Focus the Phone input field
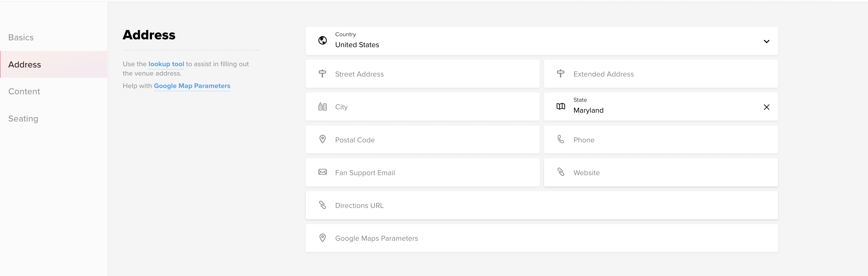 click(660, 139)
